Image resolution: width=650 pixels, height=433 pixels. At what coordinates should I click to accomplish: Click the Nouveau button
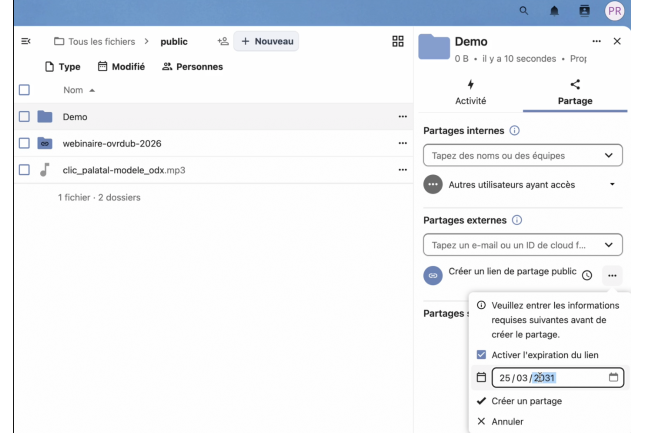(x=267, y=41)
